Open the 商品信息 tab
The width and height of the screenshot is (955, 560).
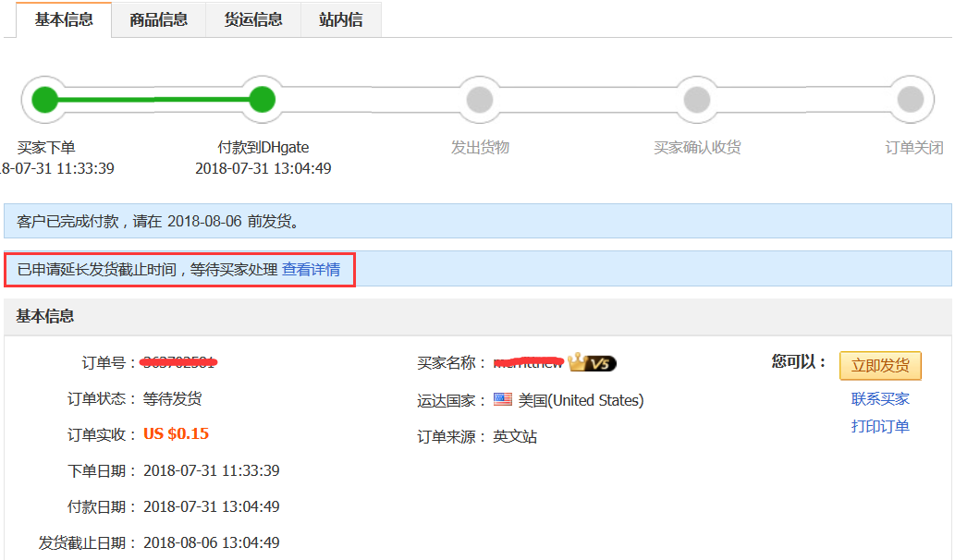(158, 19)
